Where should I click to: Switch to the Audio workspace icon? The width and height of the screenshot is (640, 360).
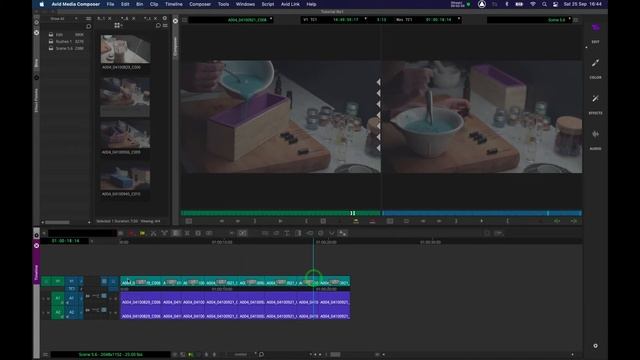pos(595,134)
